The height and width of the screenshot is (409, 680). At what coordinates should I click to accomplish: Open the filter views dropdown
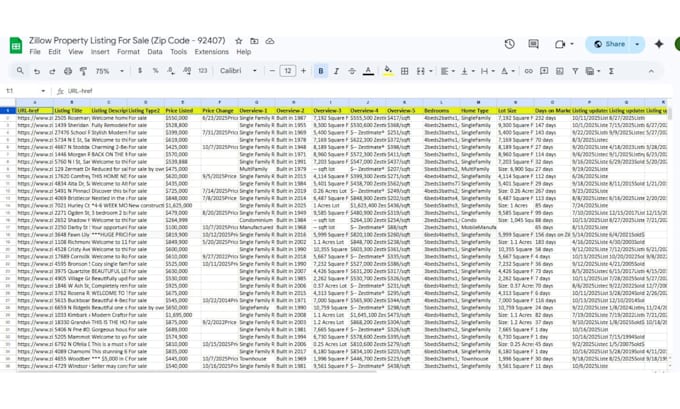pos(599,72)
